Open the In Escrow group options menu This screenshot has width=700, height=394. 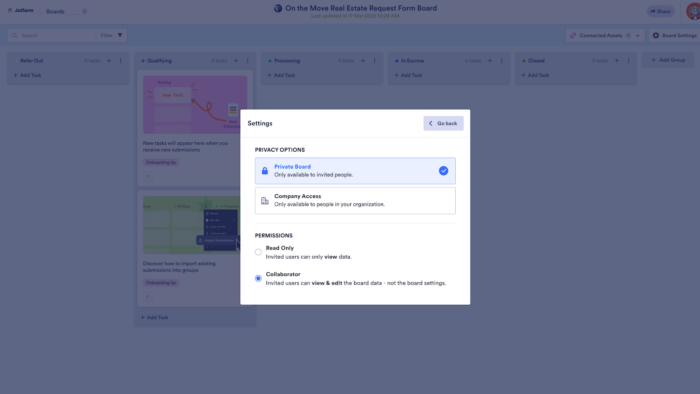click(501, 61)
